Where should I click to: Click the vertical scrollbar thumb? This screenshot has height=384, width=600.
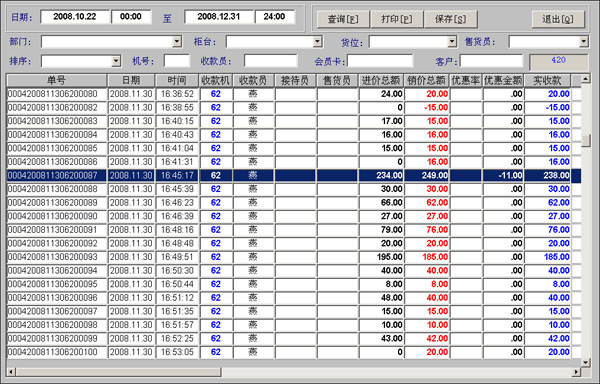tap(585, 140)
